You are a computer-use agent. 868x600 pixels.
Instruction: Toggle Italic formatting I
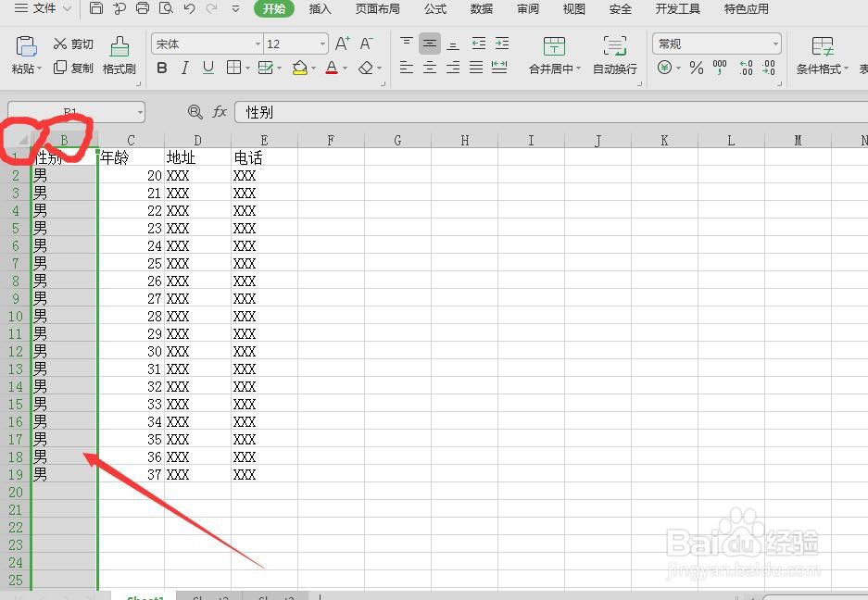click(185, 68)
